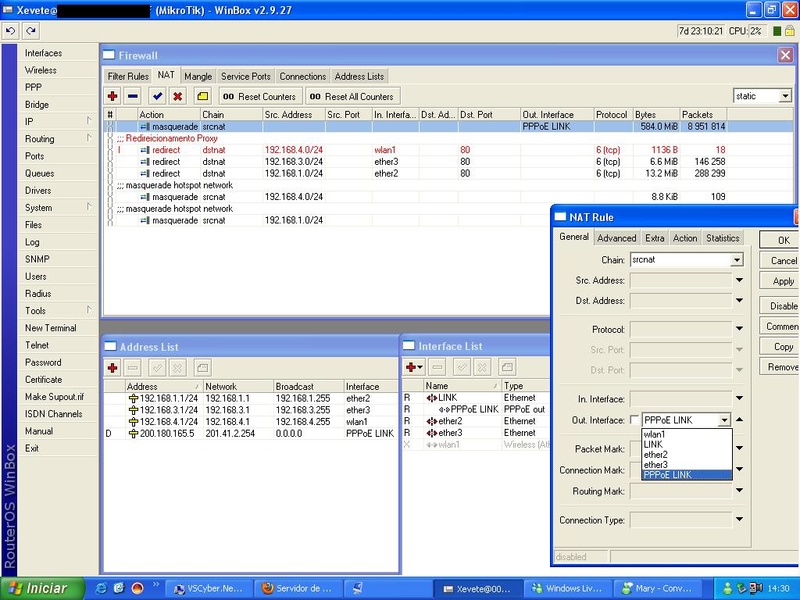Image resolution: width=800 pixels, height=600 pixels.
Task: Open the static filter dropdown in Firewall
Action: [x=785, y=96]
